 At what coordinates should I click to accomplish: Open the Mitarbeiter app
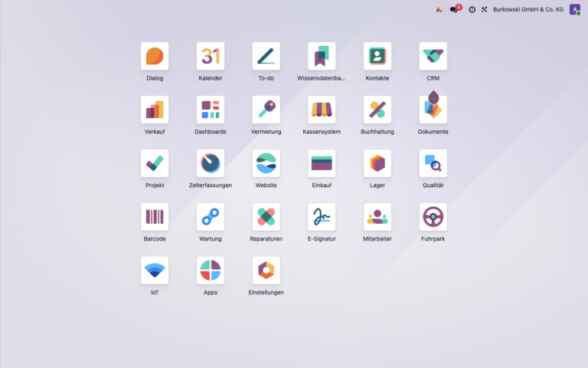[x=377, y=217]
